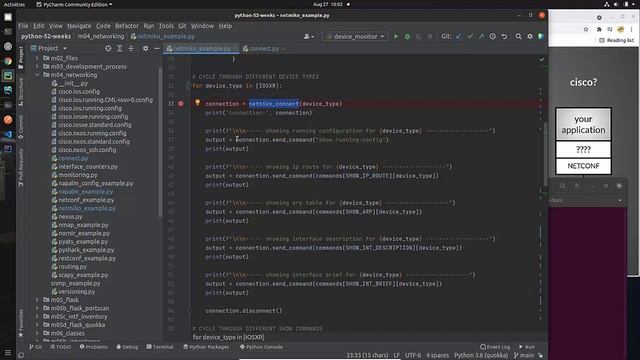This screenshot has height=360, width=640.
Task: Expand all in Project panel
Action: click(120, 48)
